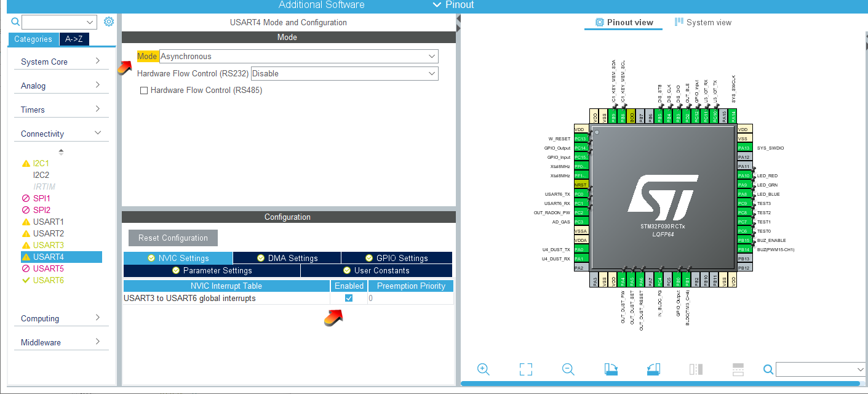Viewport: 868px width, 394px height.
Task: Rotate chip clockwise icon
Action: pos(611,369)
